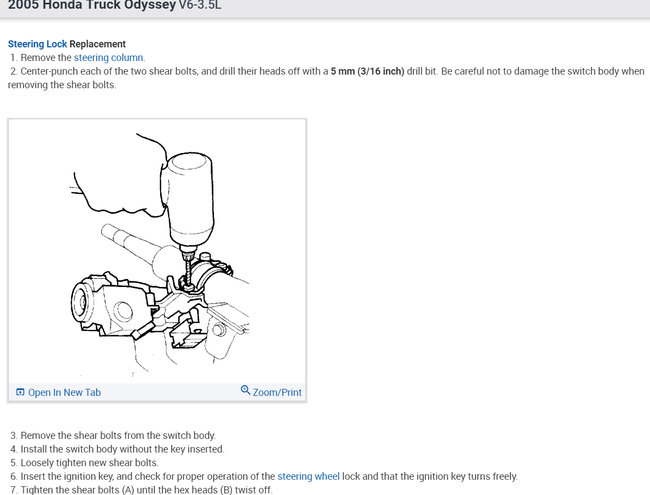Click step 5 Loosely tighten new shear bolts

pyautogui.click(x=84, y=463)
